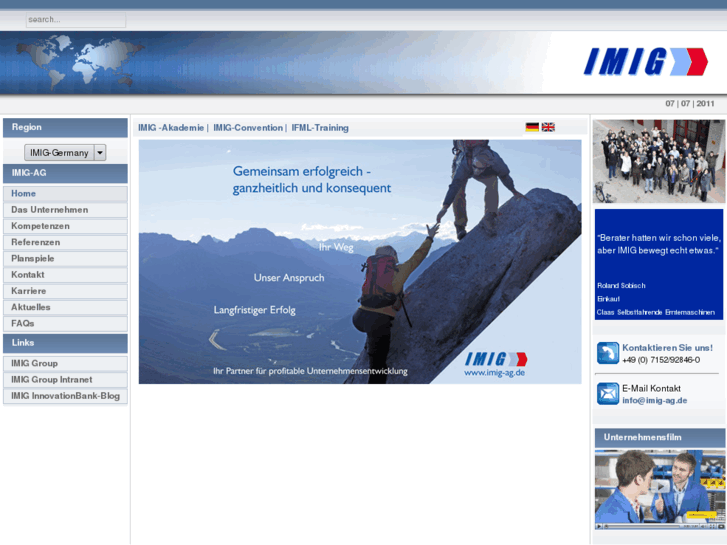727x545 pixels.
Task: Click the date 07 | 07 | 2011
Action: click(690, 103)
